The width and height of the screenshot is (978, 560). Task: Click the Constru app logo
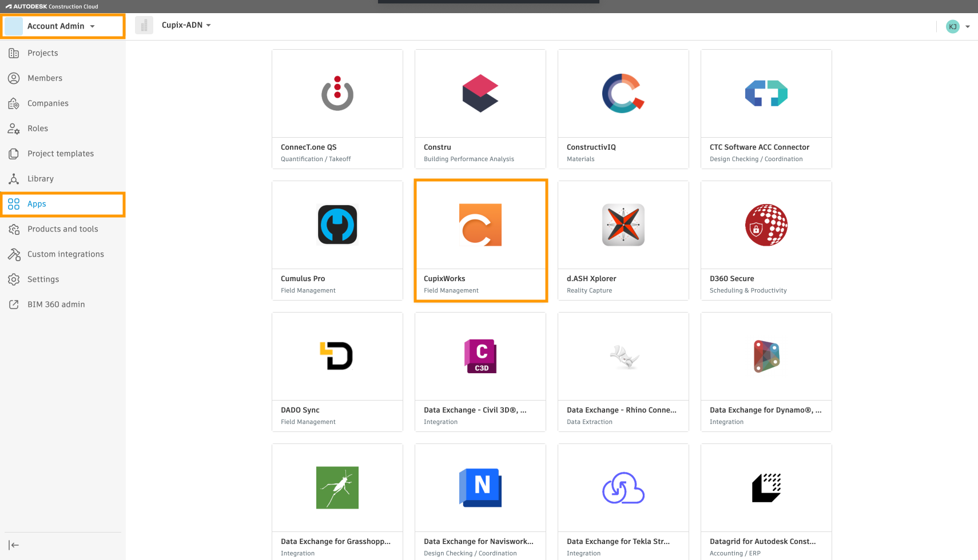pyautogui.click(x=480, y=94)
